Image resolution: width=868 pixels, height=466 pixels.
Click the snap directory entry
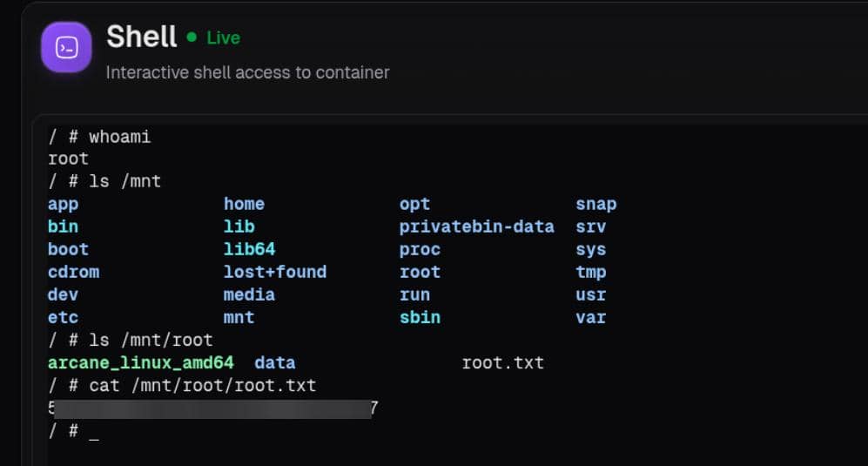pos(595,205)
